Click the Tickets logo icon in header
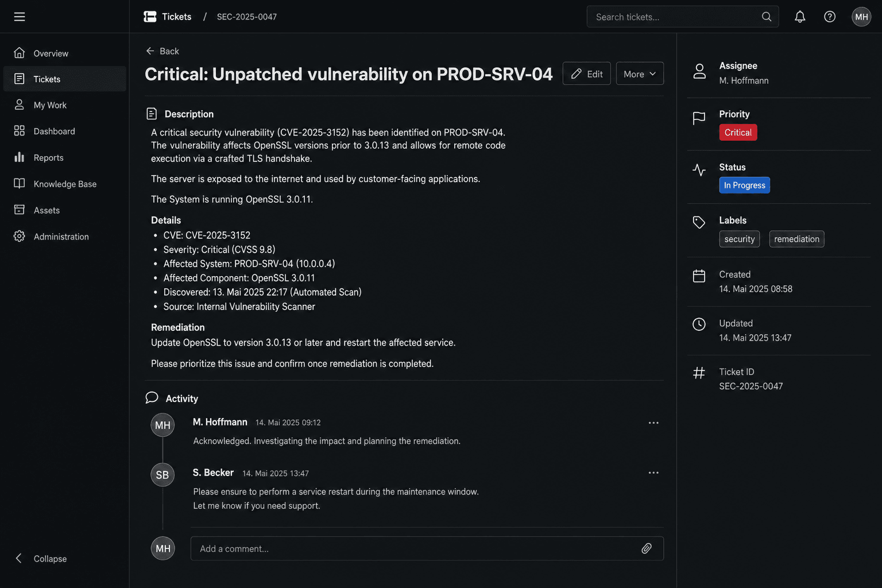 [x=150, y=17]
